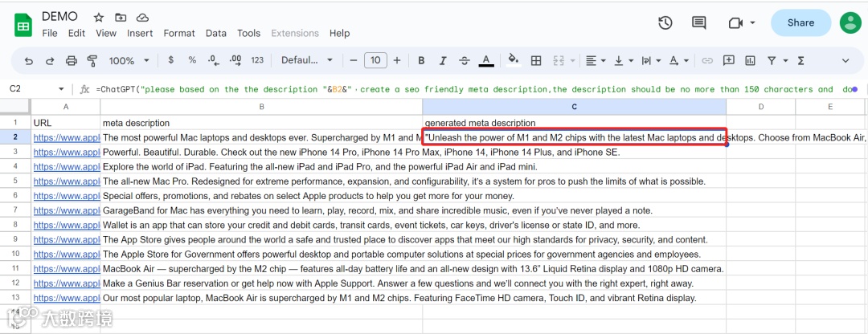Toggle Strikethrough formatting
868x334 pixels.
pyautogui.click(x=465, y=61)
